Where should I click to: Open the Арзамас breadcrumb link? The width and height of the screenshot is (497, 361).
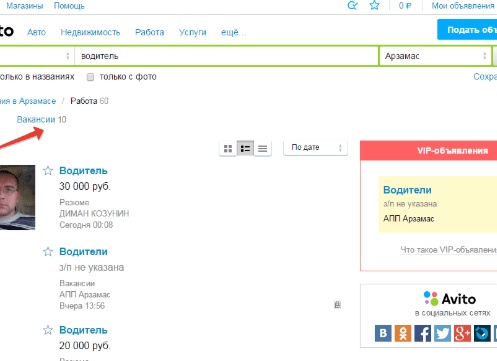click(x=28, y=101)
